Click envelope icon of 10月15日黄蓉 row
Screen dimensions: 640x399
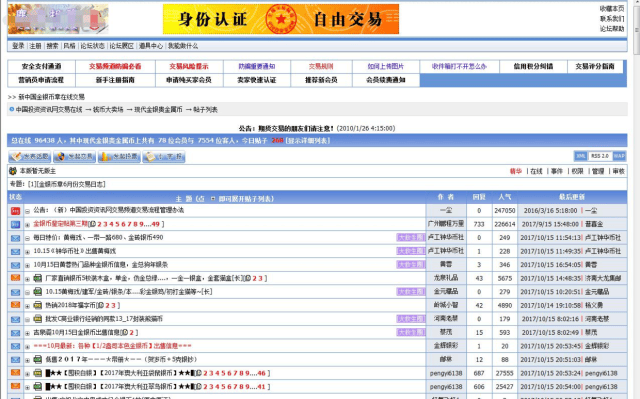[16, 265]
